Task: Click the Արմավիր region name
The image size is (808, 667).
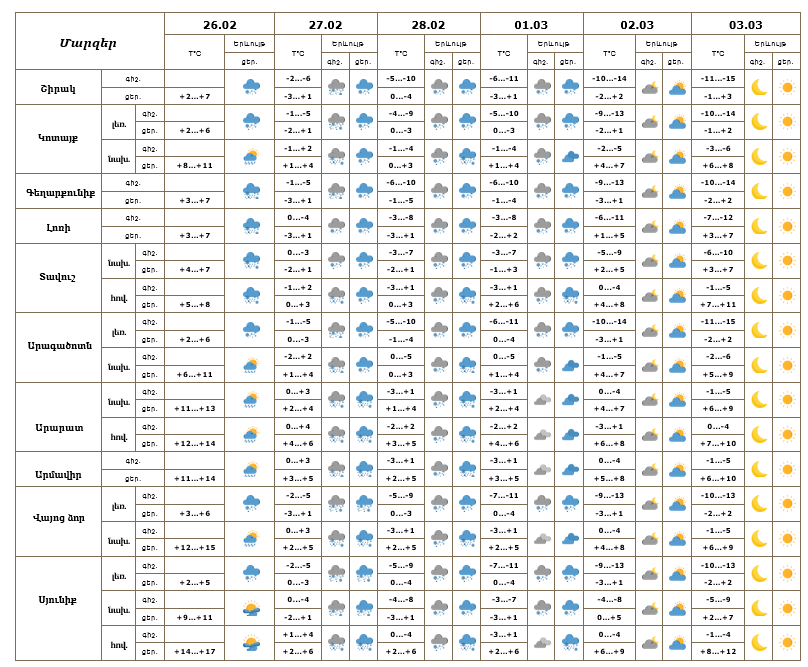Action: pyautogui.click(x=58, y=469)
